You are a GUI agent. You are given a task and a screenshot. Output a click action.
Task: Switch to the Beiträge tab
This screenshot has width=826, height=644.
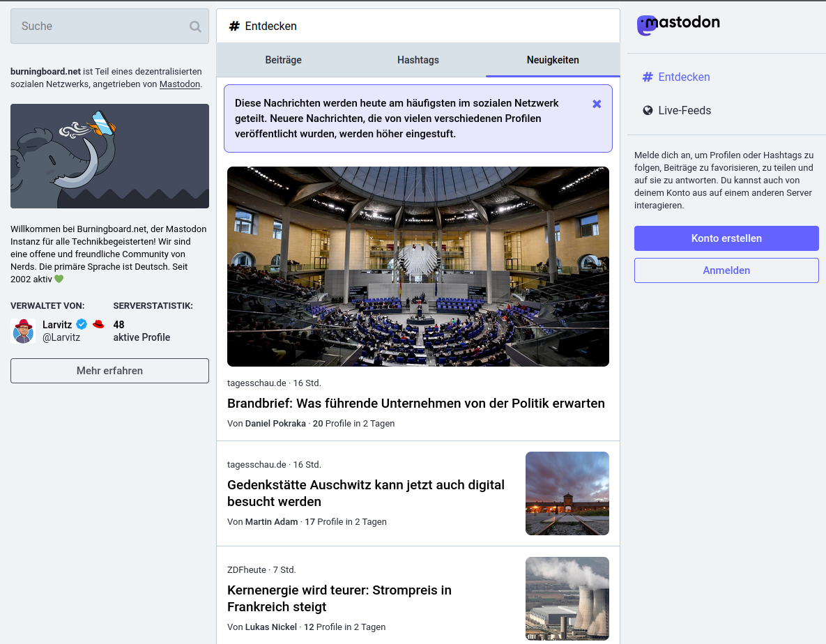[x=283, y=60]
